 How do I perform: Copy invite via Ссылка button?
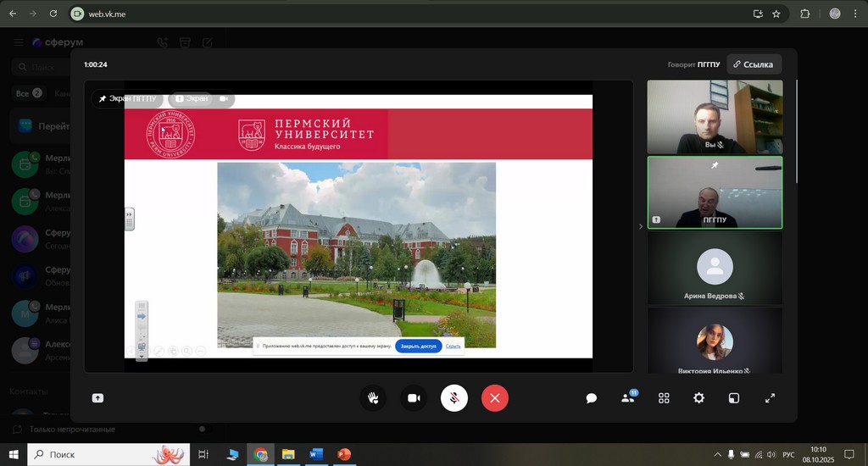pyautogui.click(x=754, y=64)
